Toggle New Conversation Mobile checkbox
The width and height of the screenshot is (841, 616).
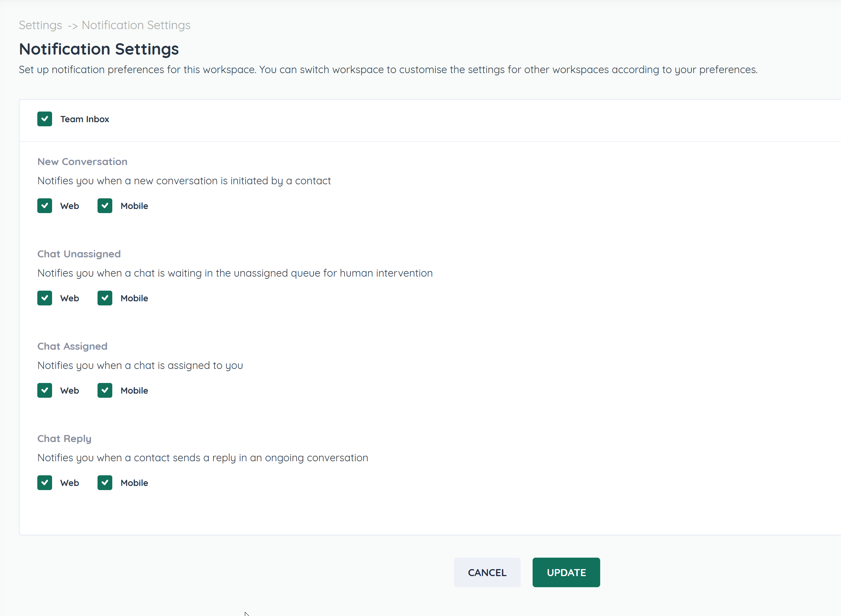[x=105, y=206]
